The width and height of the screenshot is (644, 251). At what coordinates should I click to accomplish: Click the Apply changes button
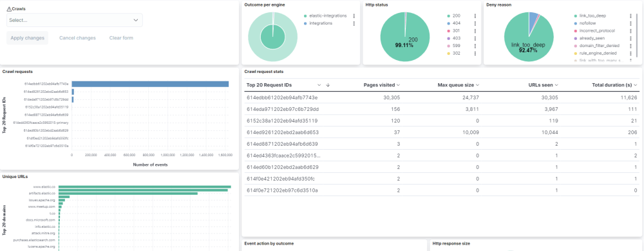tap(28, 38)
